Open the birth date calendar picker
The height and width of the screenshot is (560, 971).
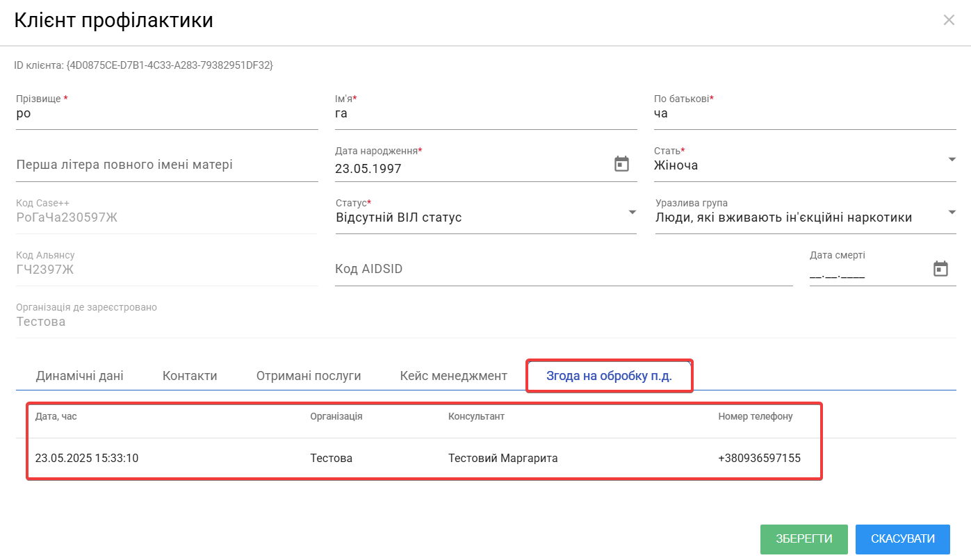[x=621, y=165]
